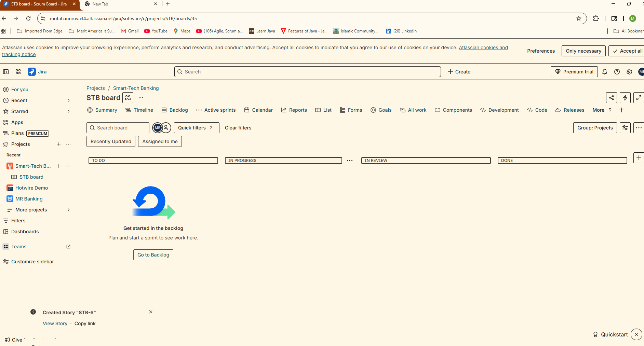Dismiss the Created Story notification

[151, 312]
